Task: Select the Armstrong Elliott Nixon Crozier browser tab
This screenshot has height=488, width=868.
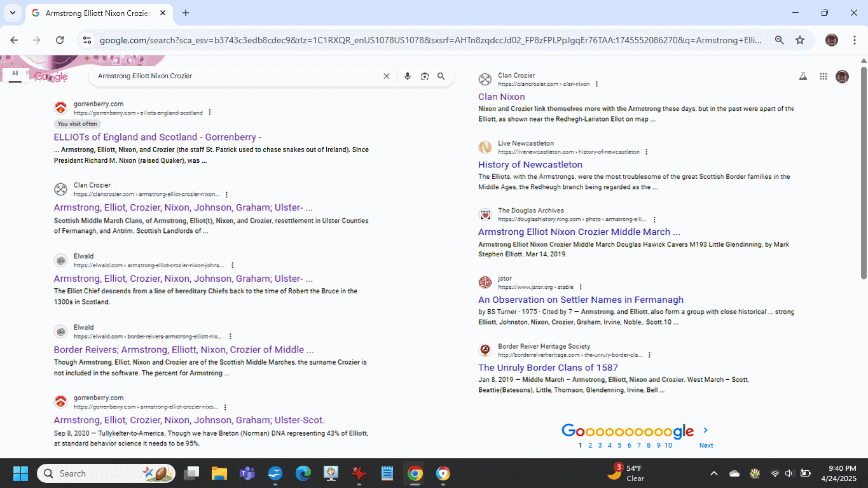Action: coord(97,13)
